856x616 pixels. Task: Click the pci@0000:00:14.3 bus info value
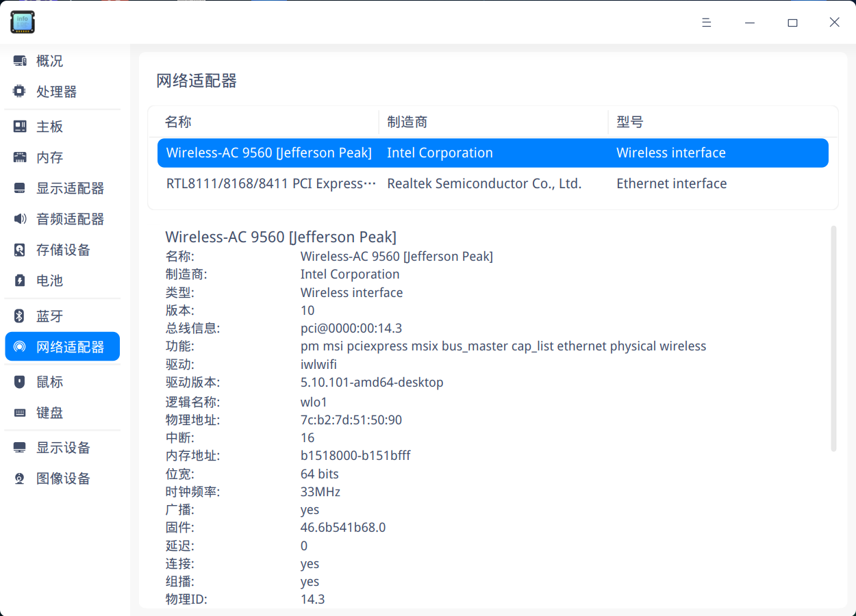tap(351, 329)
